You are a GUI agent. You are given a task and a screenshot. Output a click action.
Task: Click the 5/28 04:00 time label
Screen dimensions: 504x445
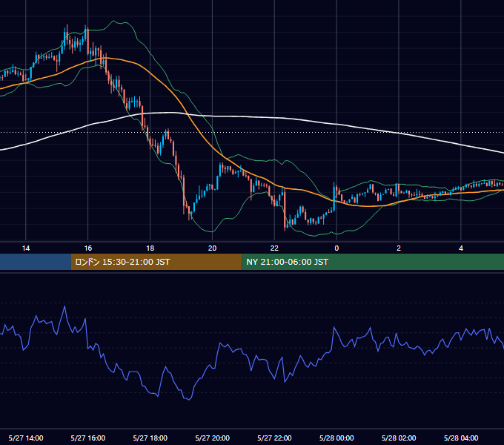click(x=461, y=438)
